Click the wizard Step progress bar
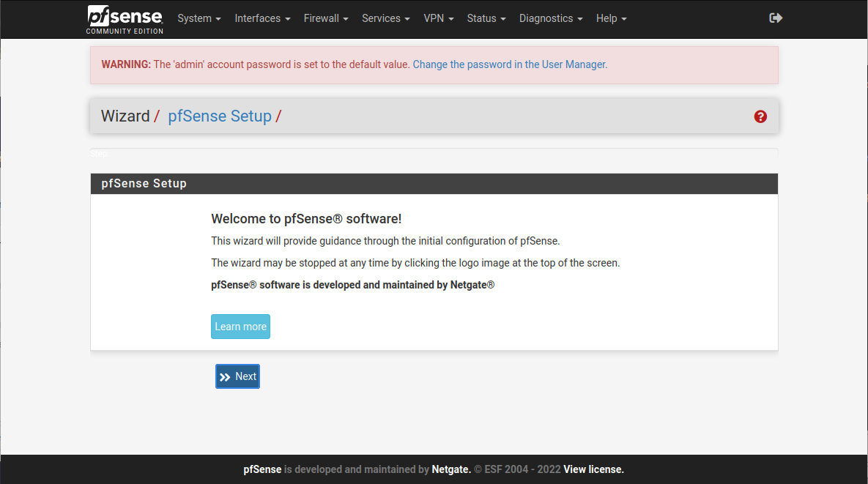The height and width of the screenshot is (484, 868). click(434, 154)
